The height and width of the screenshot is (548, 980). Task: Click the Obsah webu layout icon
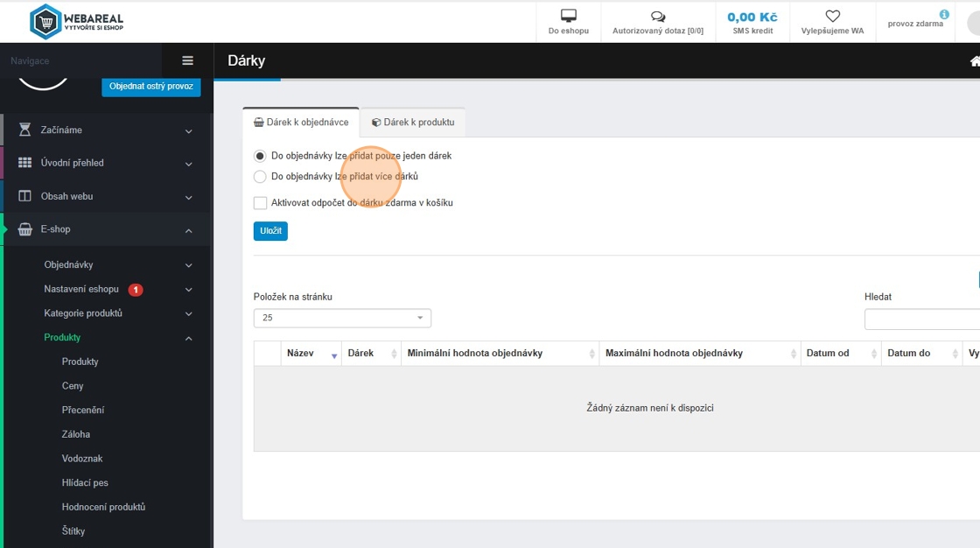(x=24, y=196)
